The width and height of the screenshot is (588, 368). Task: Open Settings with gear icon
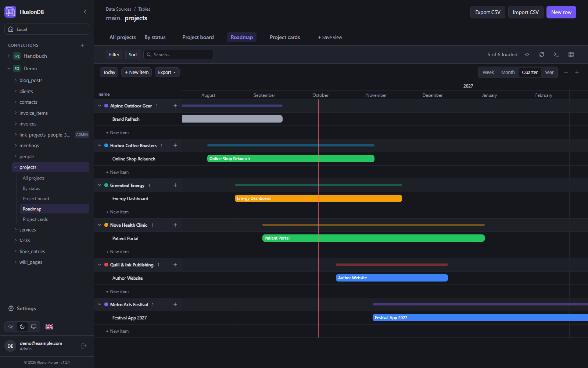(x=22, y=308)
